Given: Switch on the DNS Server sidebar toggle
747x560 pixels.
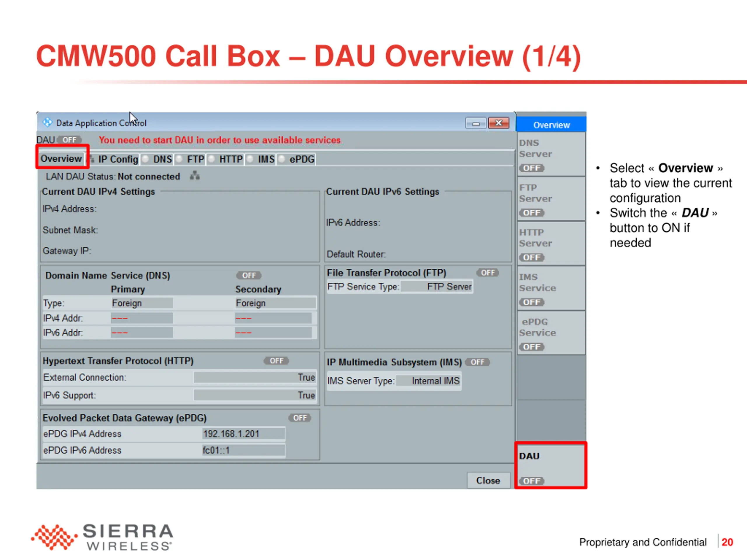Looking at the screenshot, I should click(532, 168).
